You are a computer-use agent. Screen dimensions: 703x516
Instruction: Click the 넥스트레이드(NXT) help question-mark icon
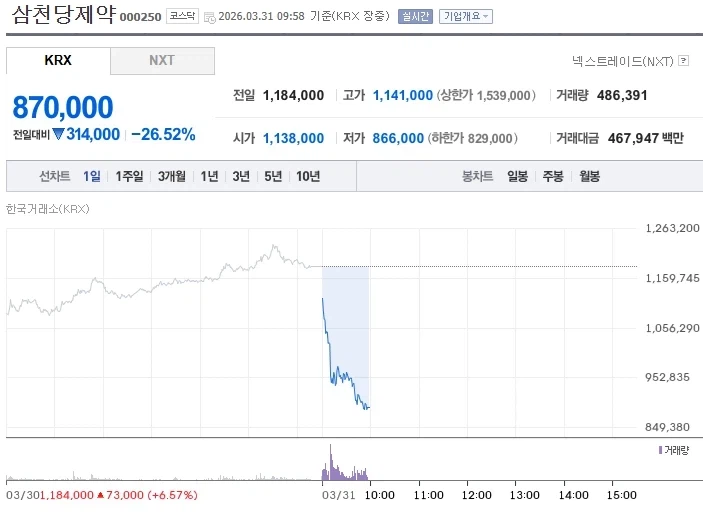pos(684,60)
